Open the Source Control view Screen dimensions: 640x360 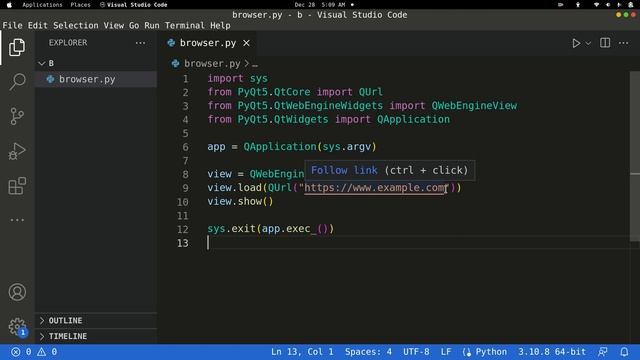coord(17,116)
